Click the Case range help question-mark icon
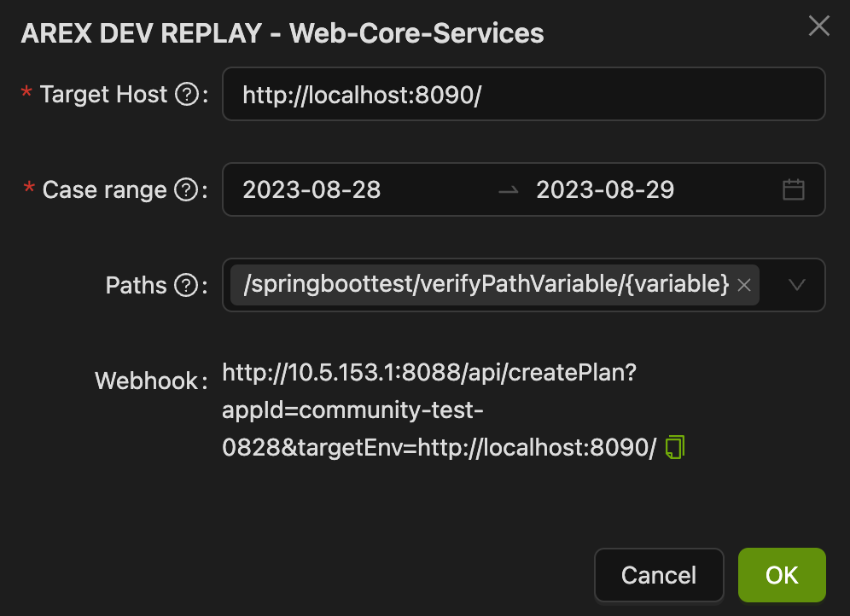 [x=187, y=190]
